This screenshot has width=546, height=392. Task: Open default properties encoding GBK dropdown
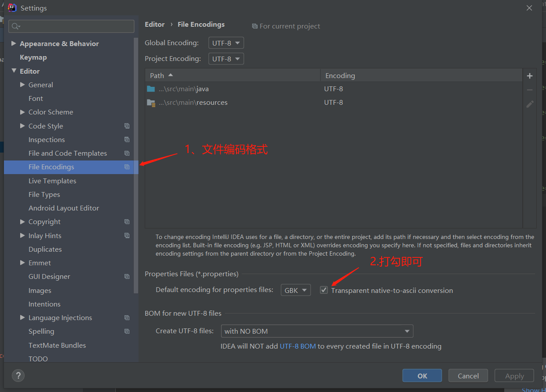[296, 290]
